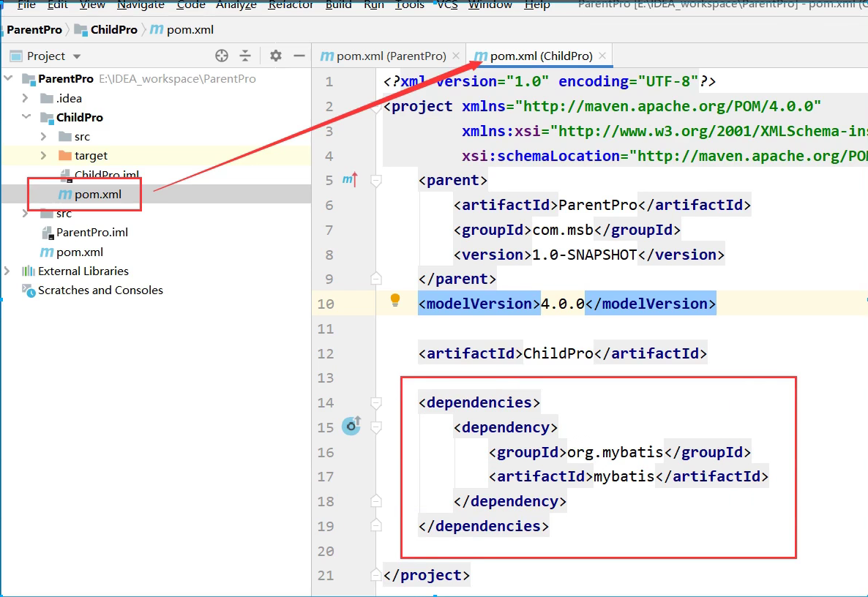Expand External Libraries node
Image resolution: width=868 pixels, height=597 pixels.
(x=7, y=271)
